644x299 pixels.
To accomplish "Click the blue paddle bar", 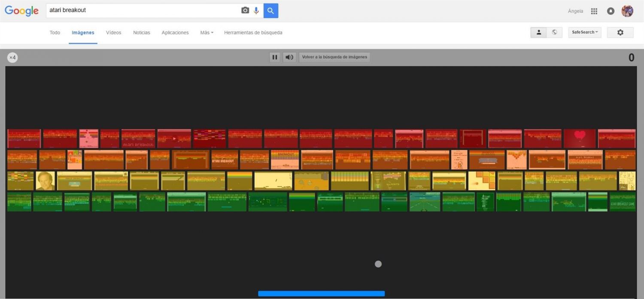I will 321,293.
